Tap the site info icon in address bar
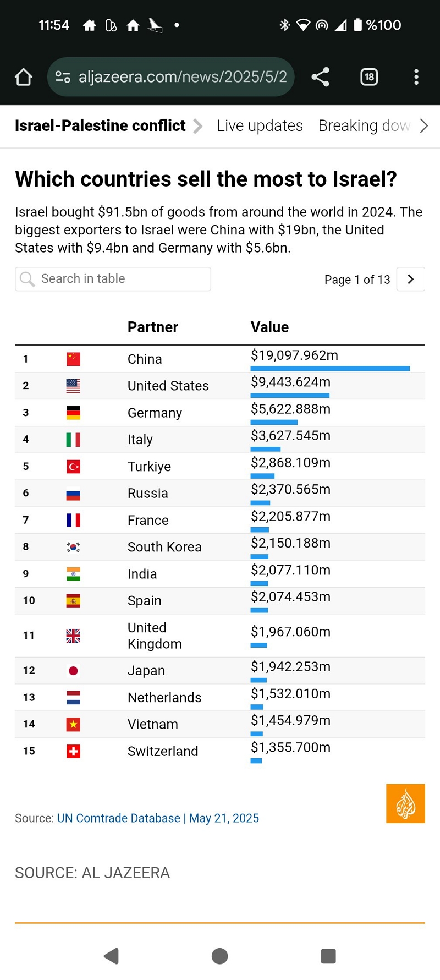This screenshot has width=440, height=980. point(63,77)
